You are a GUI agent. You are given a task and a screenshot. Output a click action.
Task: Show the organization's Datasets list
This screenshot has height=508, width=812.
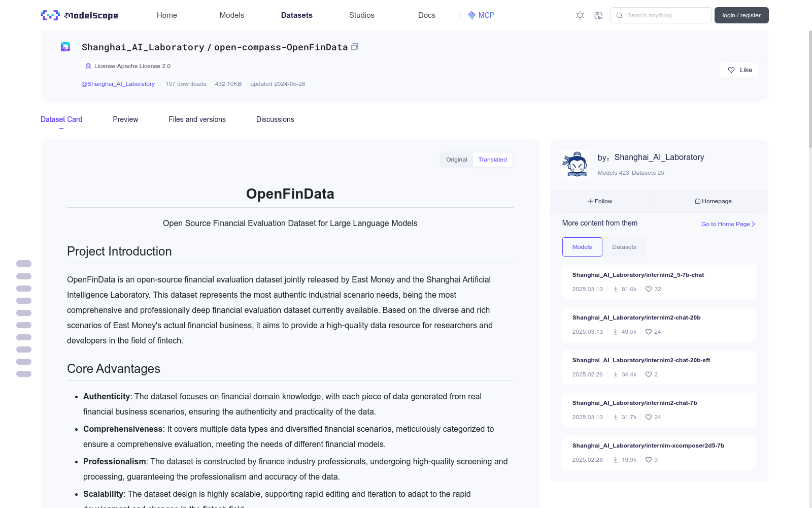click(x=624, y=247)
